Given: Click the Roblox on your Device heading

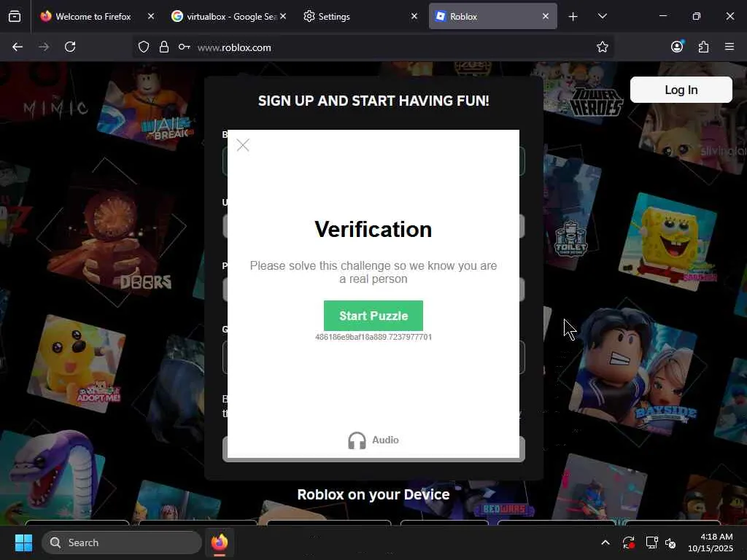Looking at the screenshot, I should coord(373,494).
